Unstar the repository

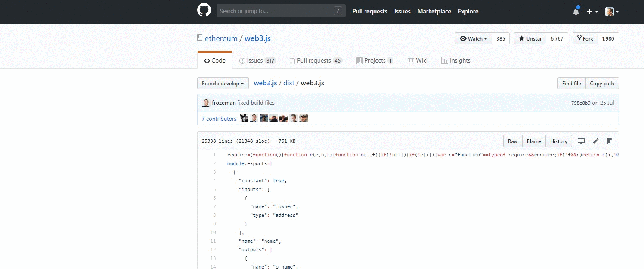click(530, 38)
